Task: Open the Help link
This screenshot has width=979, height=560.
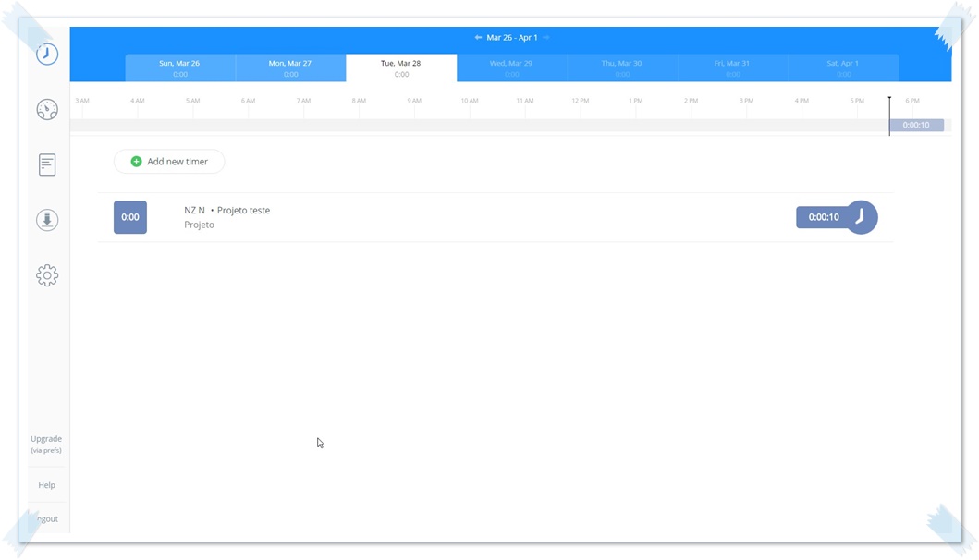Action: tap(46, 485)
